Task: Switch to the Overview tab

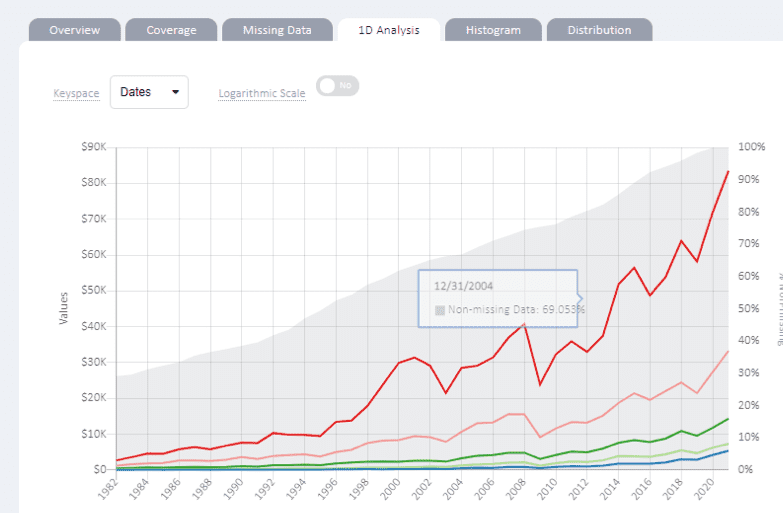Action: click(x=74, y=30)
